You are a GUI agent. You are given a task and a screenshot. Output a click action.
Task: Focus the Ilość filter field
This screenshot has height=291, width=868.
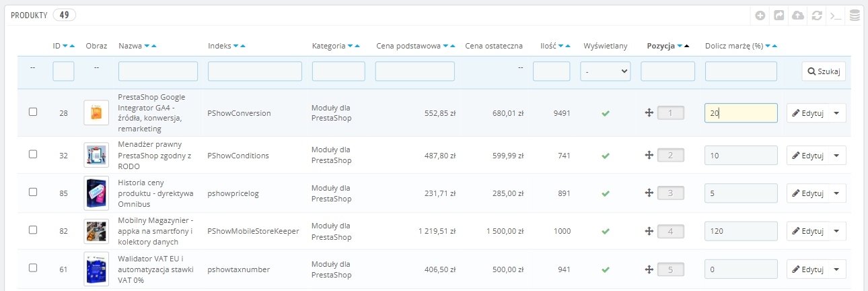pyautogui.click(x=551, y=71)
